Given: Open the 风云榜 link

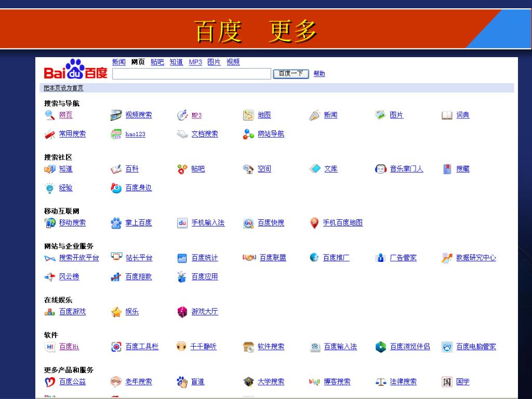Looking at the screenshot, I should click(x=69, y=277).
